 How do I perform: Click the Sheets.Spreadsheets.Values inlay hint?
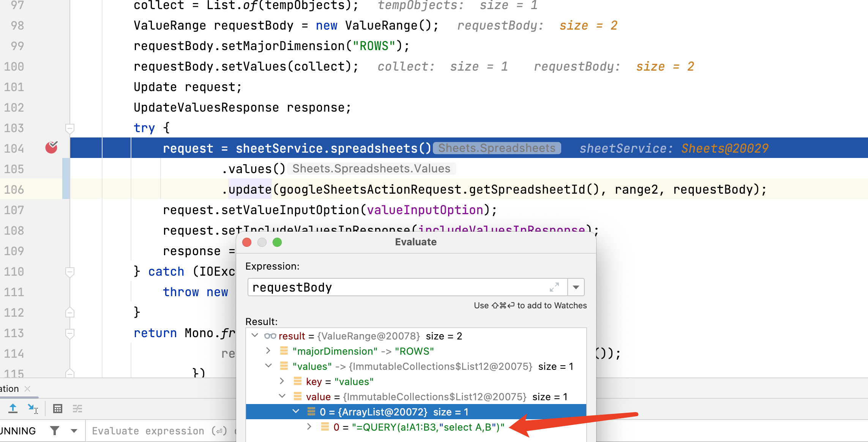pyautogui.click(x=371, y=169)
